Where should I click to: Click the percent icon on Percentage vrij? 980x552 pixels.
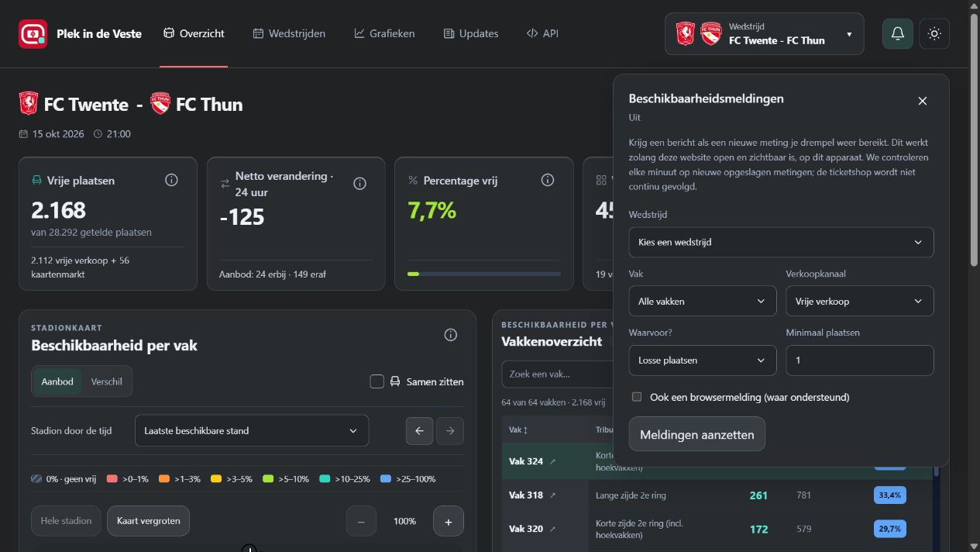pyautogui.click(x=413, y=180)
